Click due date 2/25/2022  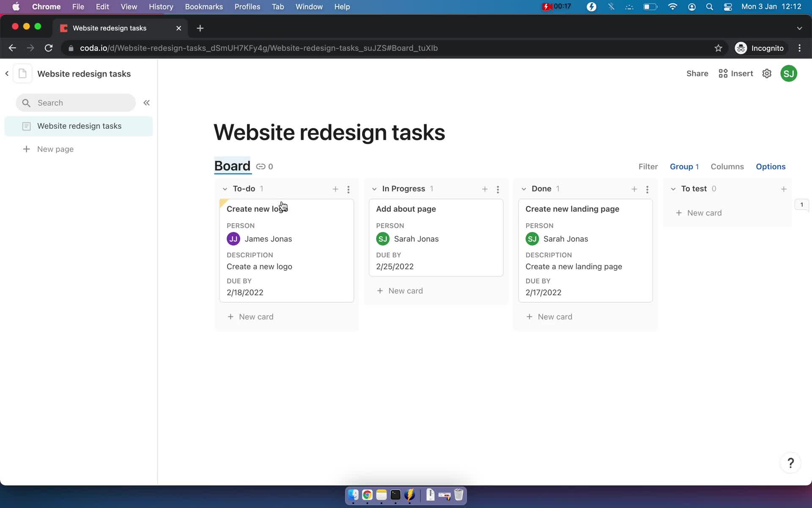[x=395, y=267]
